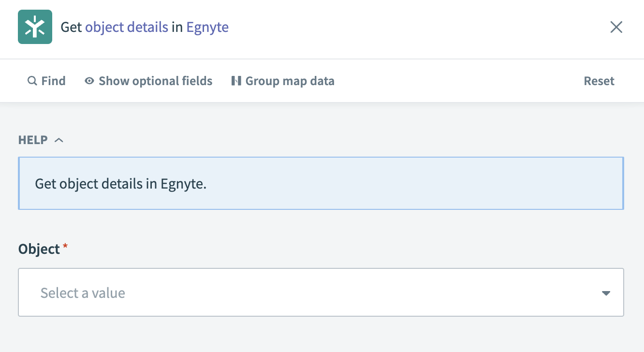Click the Egnyte app logo icon
The width and height of the screenshot is (644, 352).
pyautogui.click(x=35, y=27)
